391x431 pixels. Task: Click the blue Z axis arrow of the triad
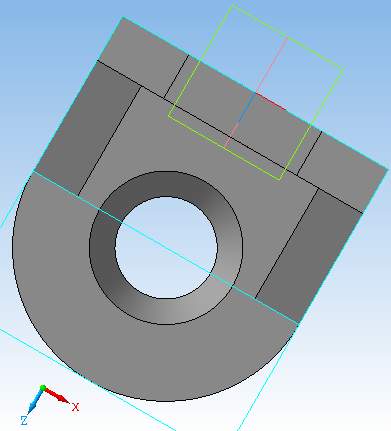click(35, 402)
